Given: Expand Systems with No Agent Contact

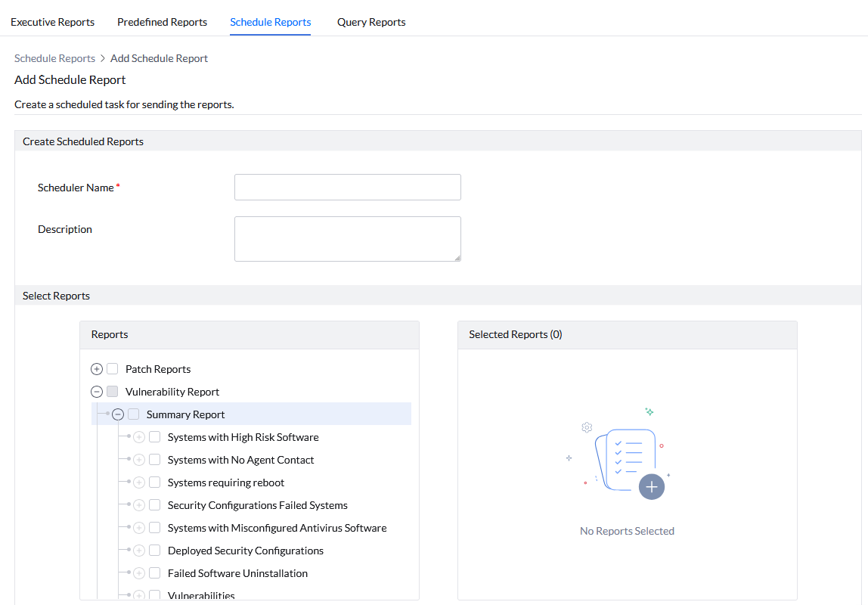Looking at the screenshot, I should point(138,459).
